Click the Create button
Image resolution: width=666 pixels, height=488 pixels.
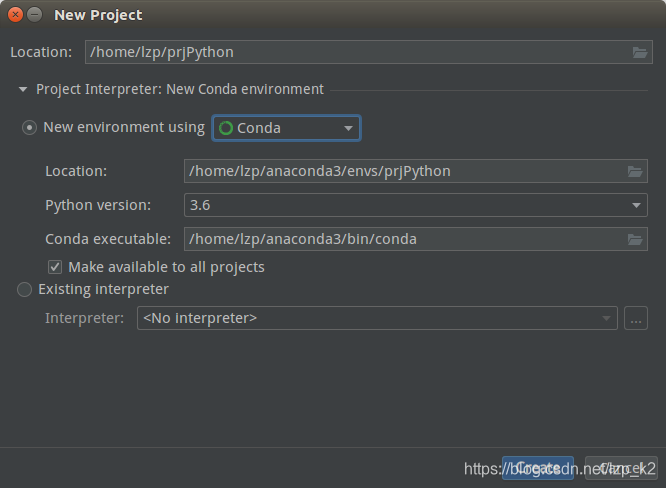point(538,468)
